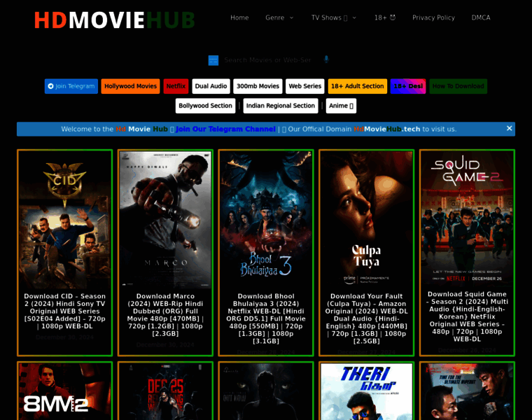
Task: Open the Theri movie poster
Action: click(366, 391)
